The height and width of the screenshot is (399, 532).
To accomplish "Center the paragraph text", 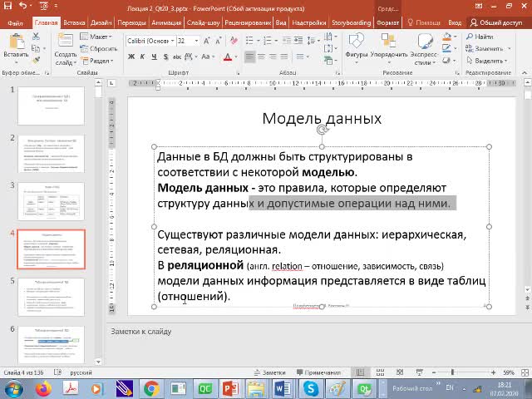I will click(261, 57).
